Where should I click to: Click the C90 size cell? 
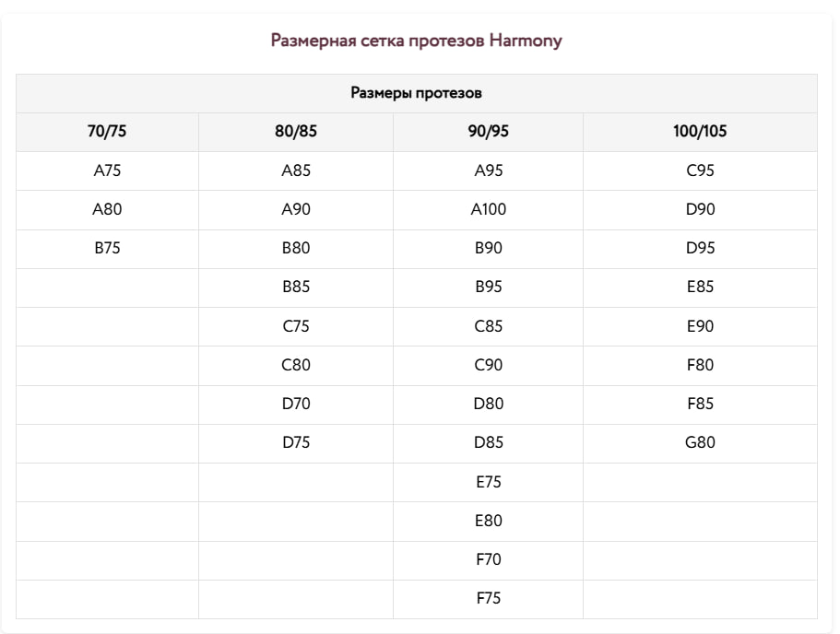tap(488, 365)
